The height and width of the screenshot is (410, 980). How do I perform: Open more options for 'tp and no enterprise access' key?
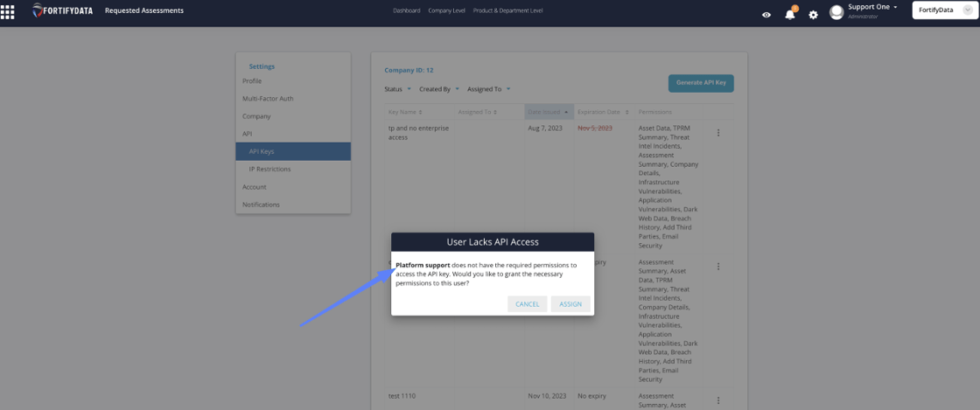click(x=718, y=132)
